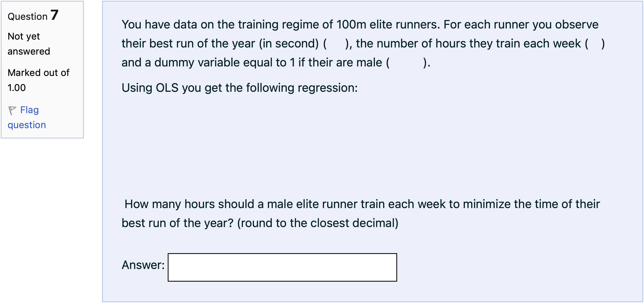Image resolution: width=644 pixels, height=303 pixels.
Task: Click the flag icon beside Flag question
Action: [12, 110]
